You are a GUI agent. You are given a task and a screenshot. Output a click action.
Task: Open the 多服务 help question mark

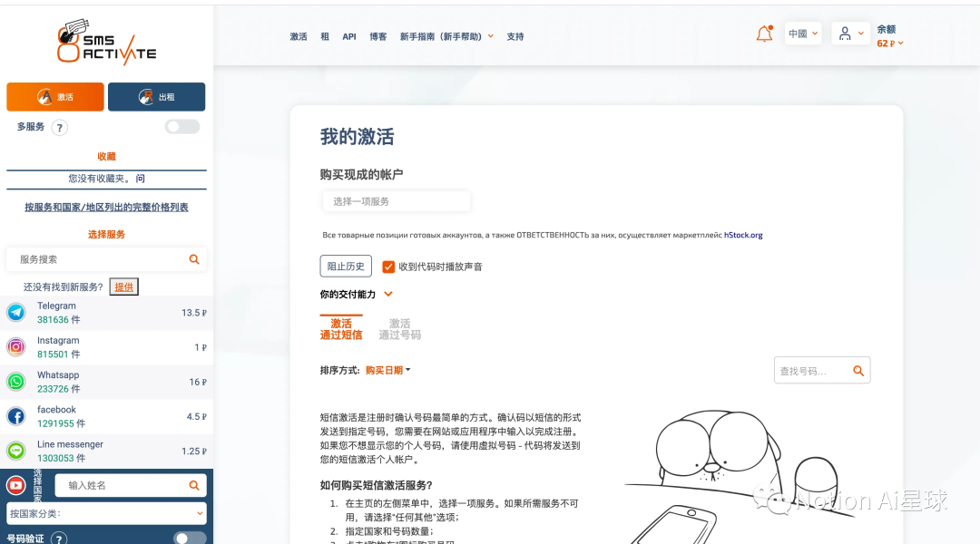(x=59, y=128)
